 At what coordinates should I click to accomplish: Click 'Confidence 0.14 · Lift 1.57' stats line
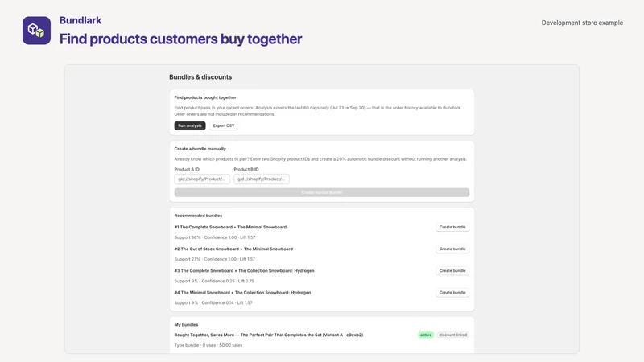(213, 303)
